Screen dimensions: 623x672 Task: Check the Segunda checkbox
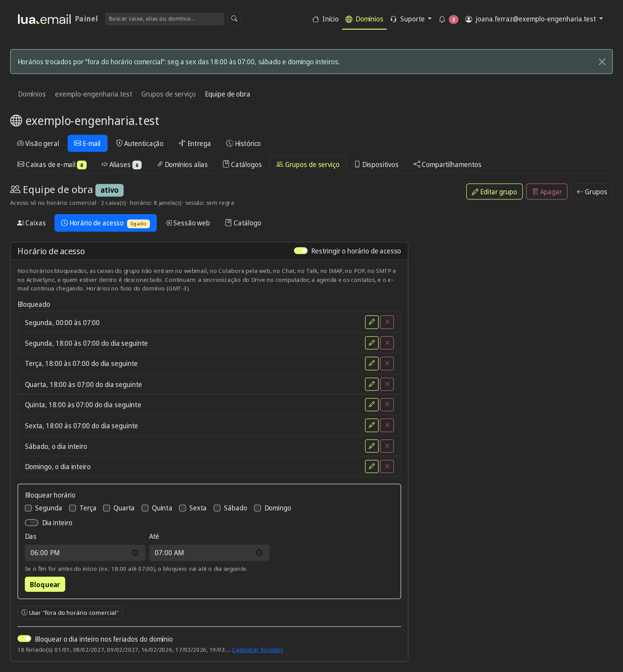click(28, 508)
